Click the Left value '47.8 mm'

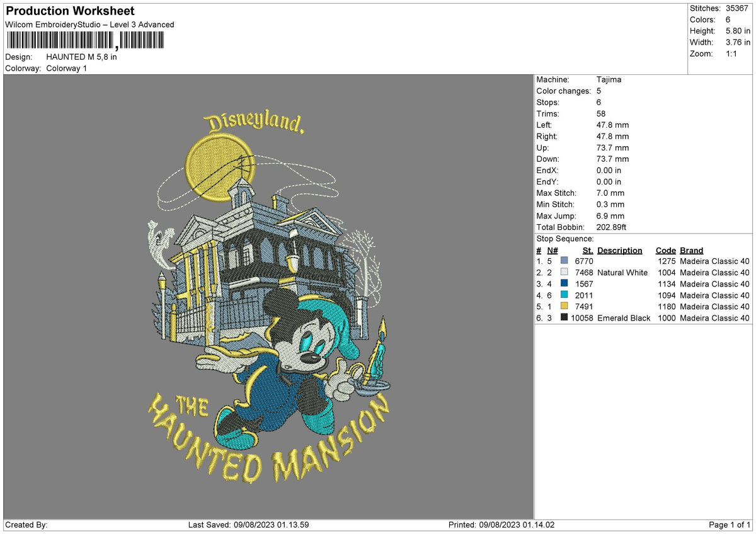pos(612,125)
